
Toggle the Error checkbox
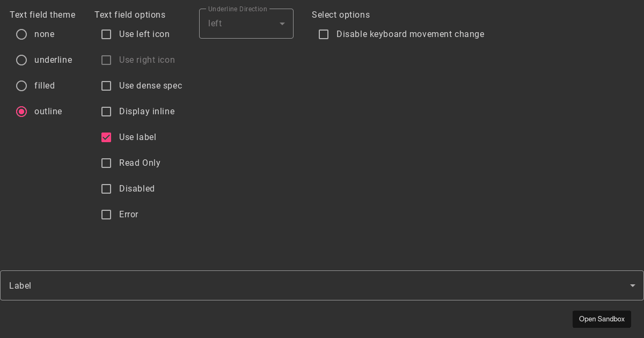tap(106, 215)
